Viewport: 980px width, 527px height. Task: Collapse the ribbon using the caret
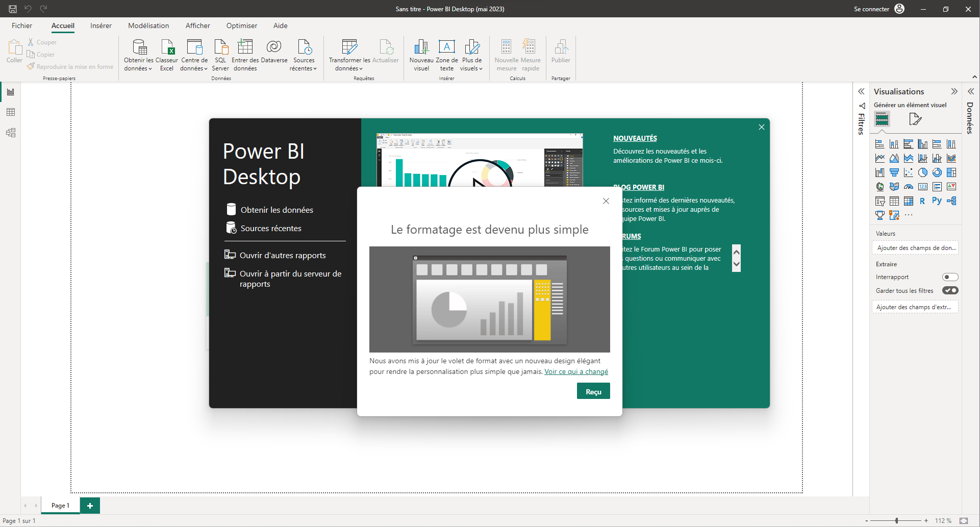point(974,77)
